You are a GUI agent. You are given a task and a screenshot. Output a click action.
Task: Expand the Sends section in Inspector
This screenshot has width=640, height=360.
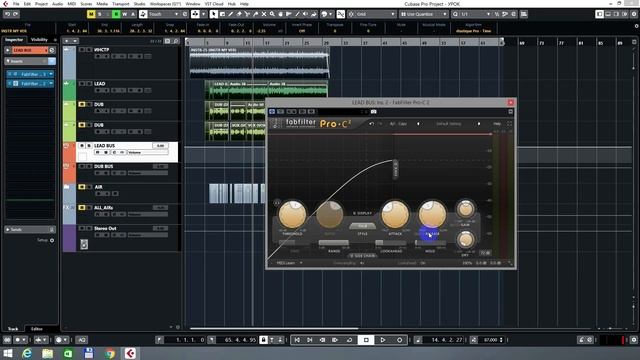pos(7,229)
